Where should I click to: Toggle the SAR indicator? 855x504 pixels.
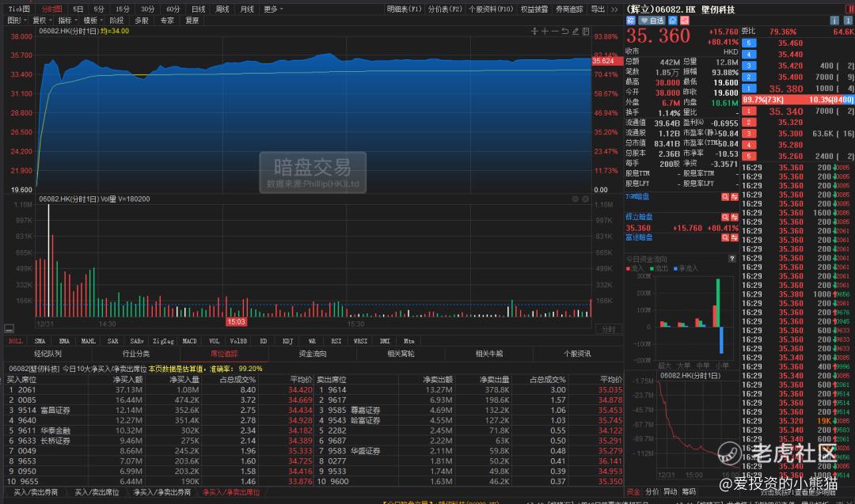[x=113, y=341]
